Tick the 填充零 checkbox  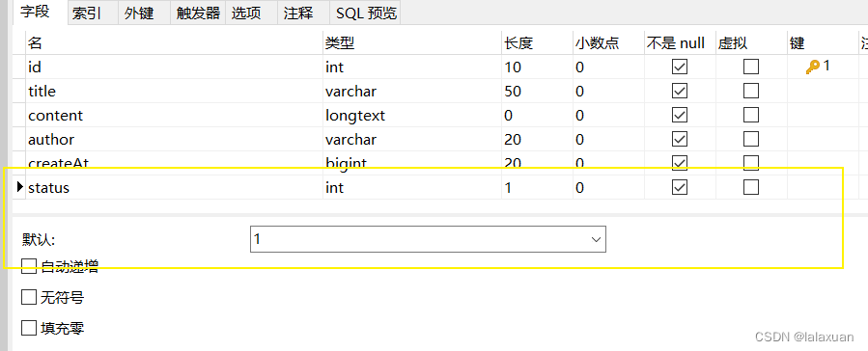point(29,328)
